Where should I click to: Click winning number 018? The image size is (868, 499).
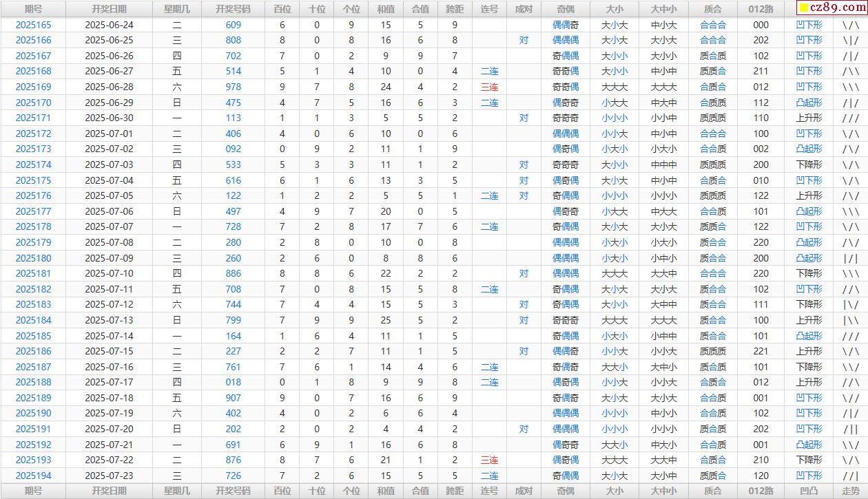click(x=234, y=382)
